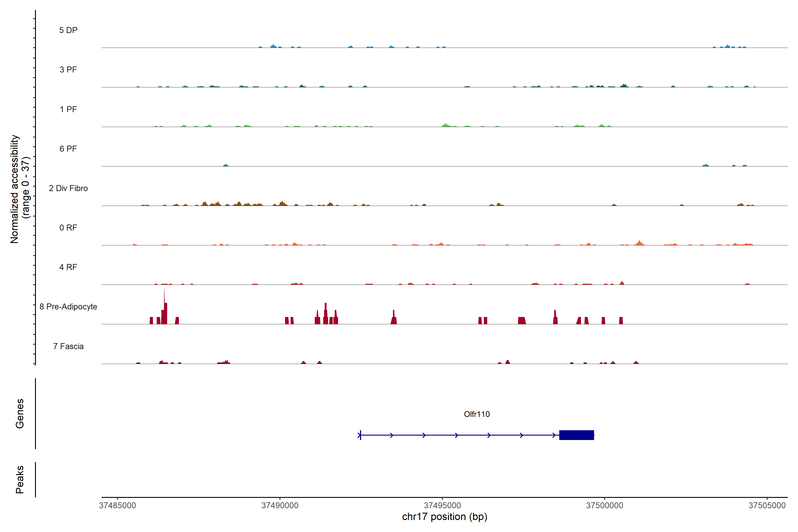Click the 4 RF track label
Viewport: 798px width, 532px height.
(x=68, y=267)
